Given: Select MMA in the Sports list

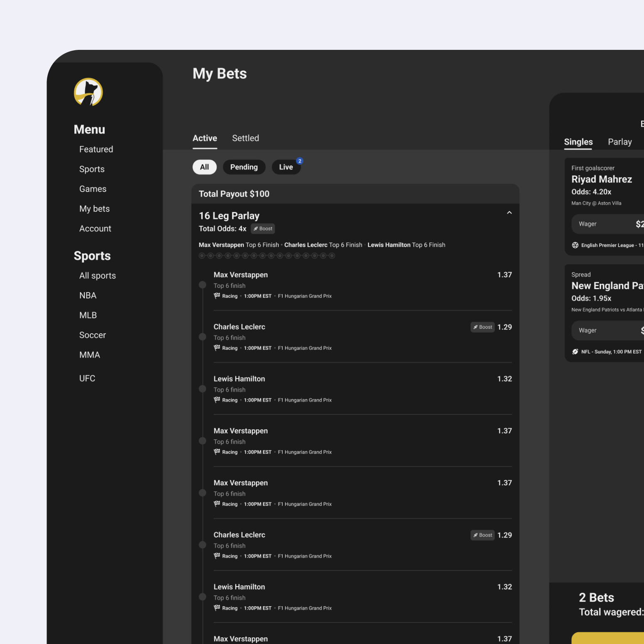Looking at the screenshot, I should (x=89, y=355).
